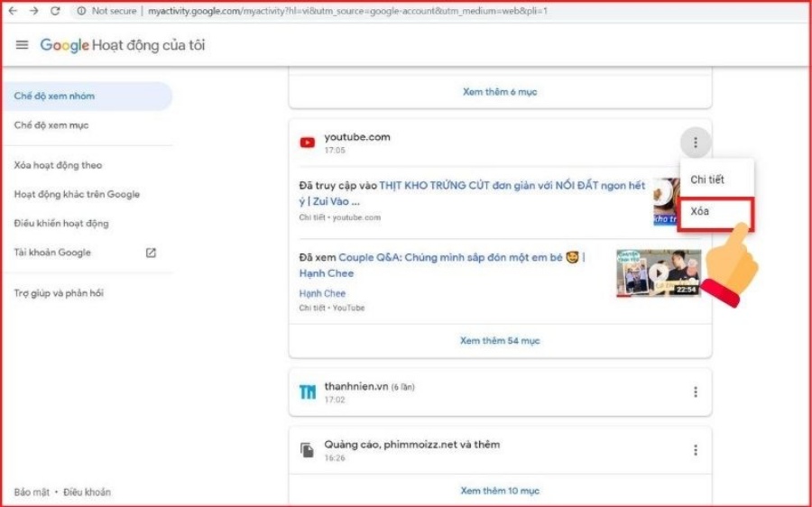Screen dimensions: 812x507
Task: Expand Xem thêm 10 mục
Action: coord(500,491)
